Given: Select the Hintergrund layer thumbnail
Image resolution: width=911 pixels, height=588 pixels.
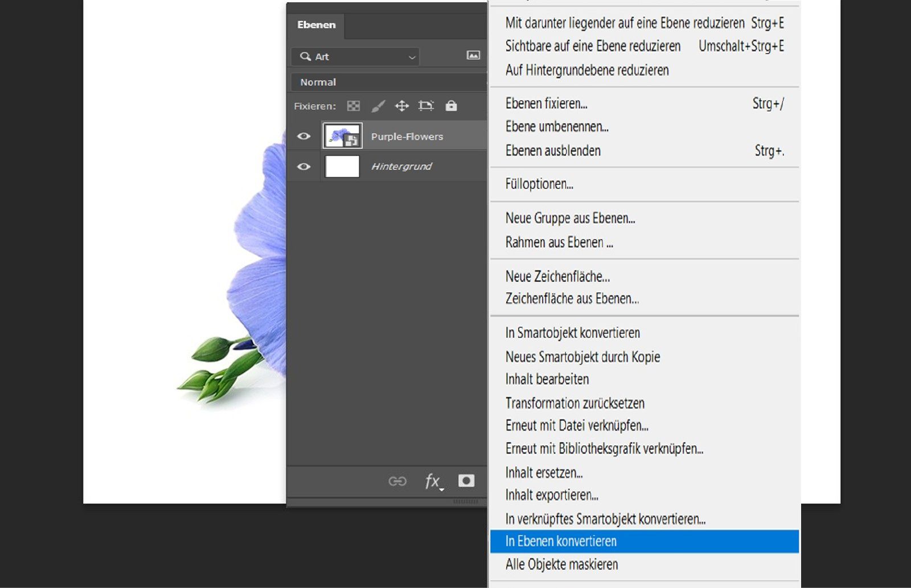Looking at the screenshot, I should pyautogui.click(x=342, y=167).
